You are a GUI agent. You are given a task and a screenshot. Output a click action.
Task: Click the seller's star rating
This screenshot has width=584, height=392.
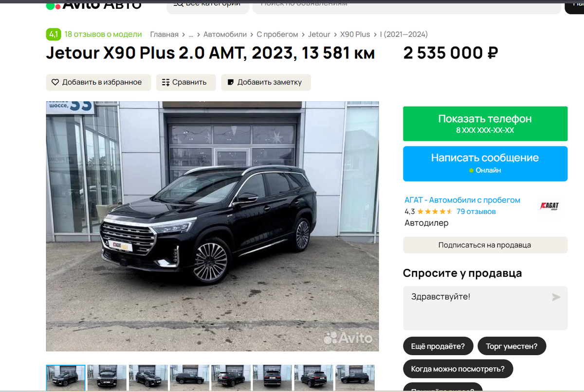tap(435, 212)
